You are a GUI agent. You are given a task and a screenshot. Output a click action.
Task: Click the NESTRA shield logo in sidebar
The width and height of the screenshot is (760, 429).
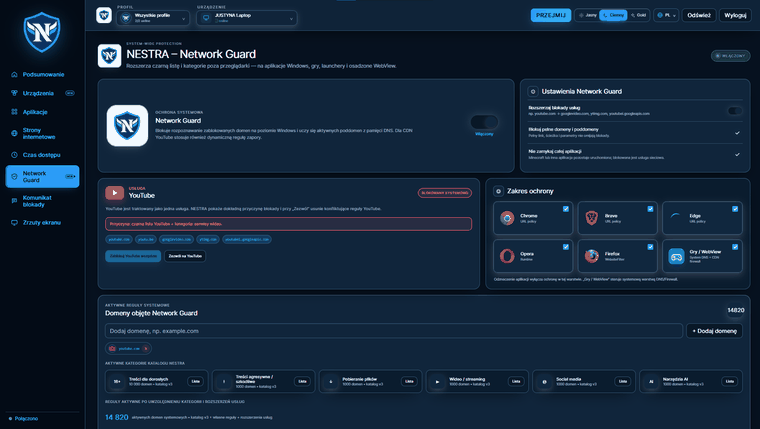42,32
